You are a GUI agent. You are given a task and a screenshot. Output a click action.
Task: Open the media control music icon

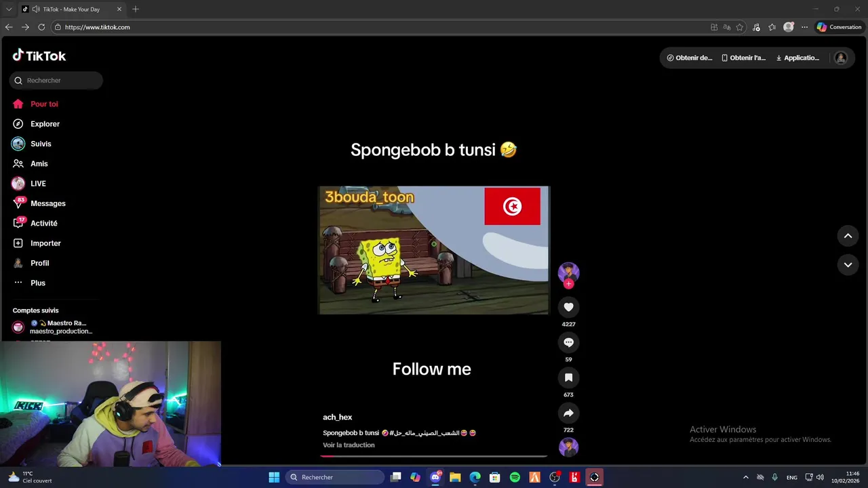(x=757, y=27)
